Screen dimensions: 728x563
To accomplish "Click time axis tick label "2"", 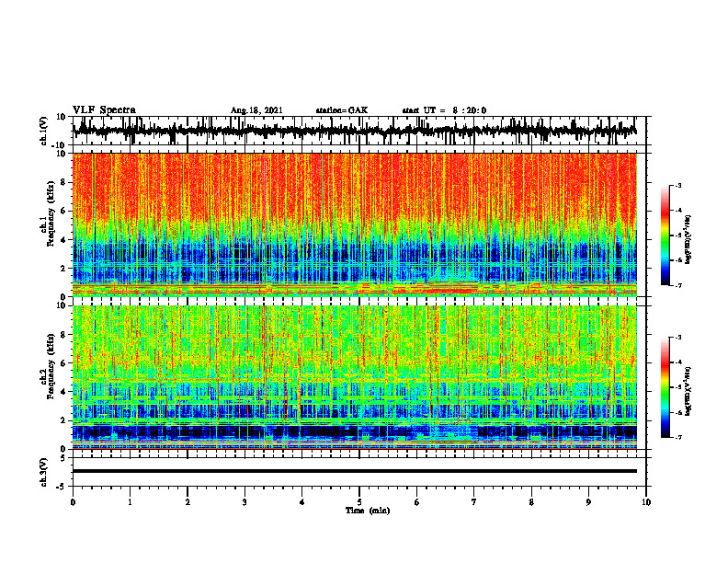I will point(188,502).
